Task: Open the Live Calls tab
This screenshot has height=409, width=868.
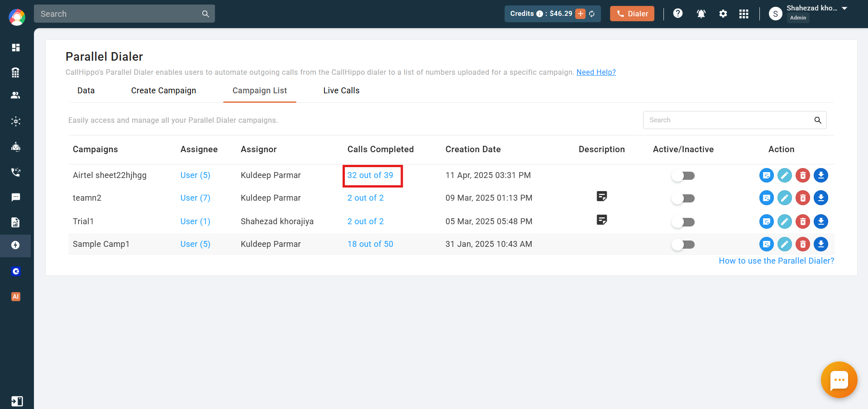Action: (x=342, y=91)
